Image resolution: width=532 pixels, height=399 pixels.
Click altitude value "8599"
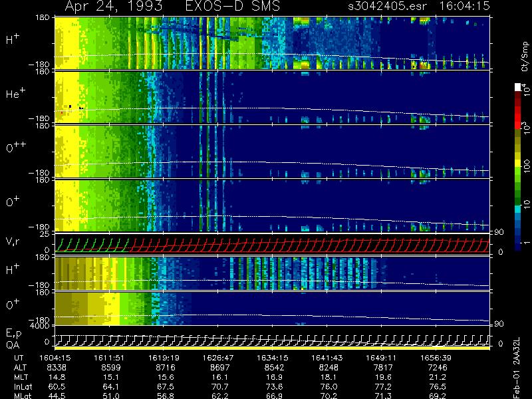111,368
